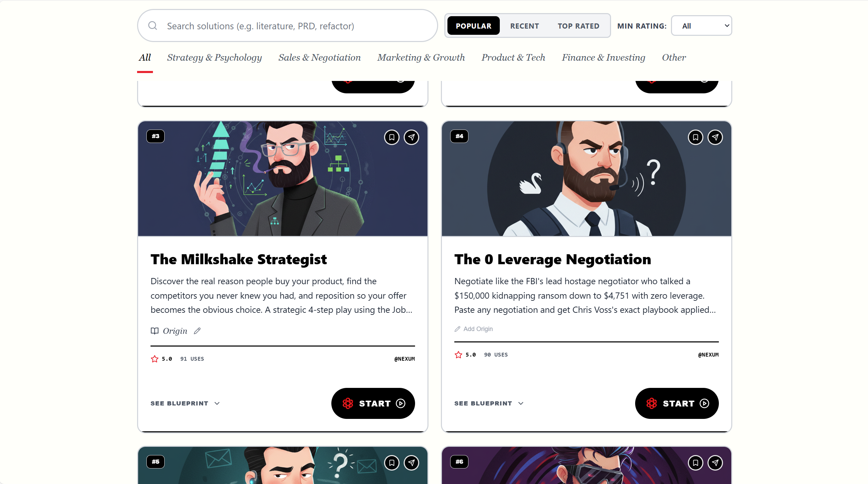Start the Milkshake Strategist solution
The height and width of the screenshot is (484, 868).
pyautogui.click(x=373, y=403)
